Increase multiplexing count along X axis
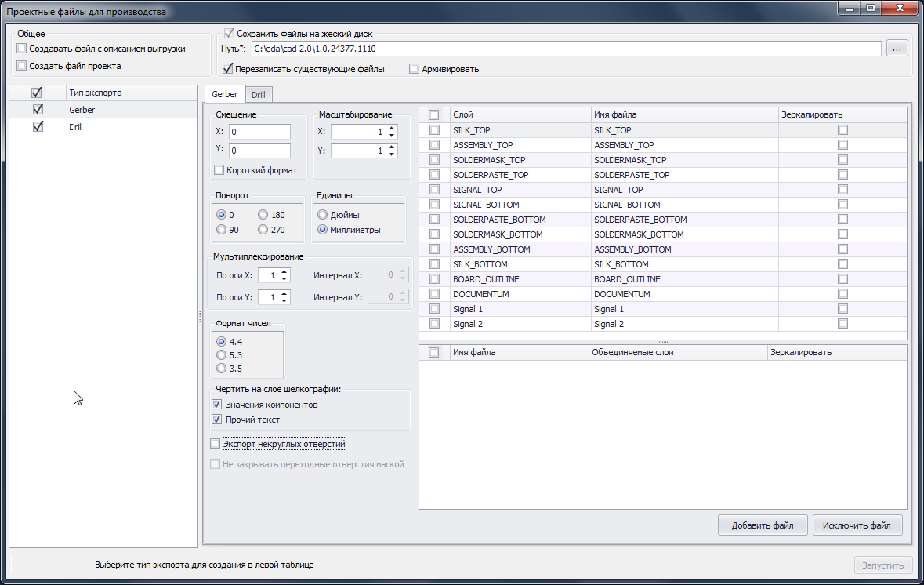The image size is (924, 585). click(284, 272)
